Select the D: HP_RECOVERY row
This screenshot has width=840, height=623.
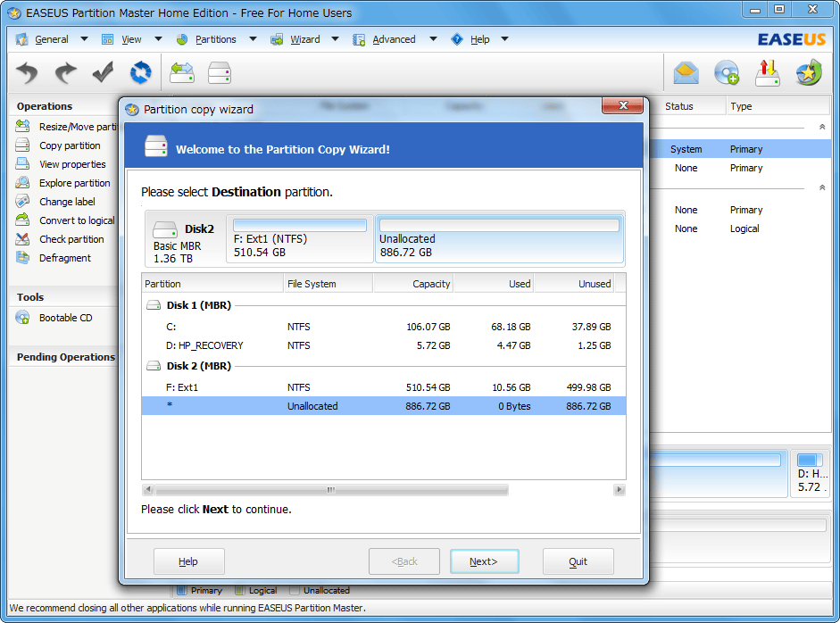(x=384, y=345)
